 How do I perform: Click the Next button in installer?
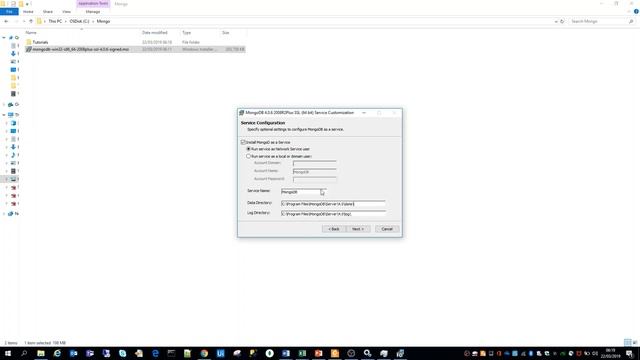tap(358, 229)
